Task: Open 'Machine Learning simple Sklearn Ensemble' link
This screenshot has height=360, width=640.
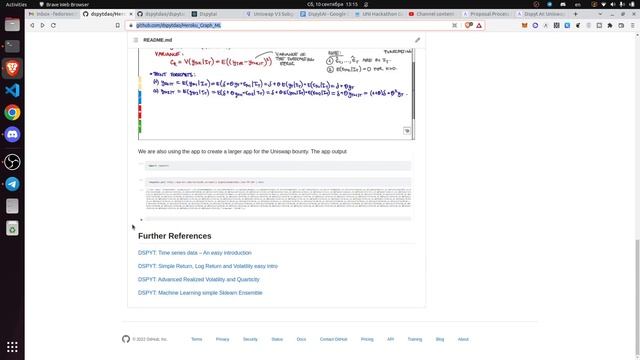Action: pos(200,293)
